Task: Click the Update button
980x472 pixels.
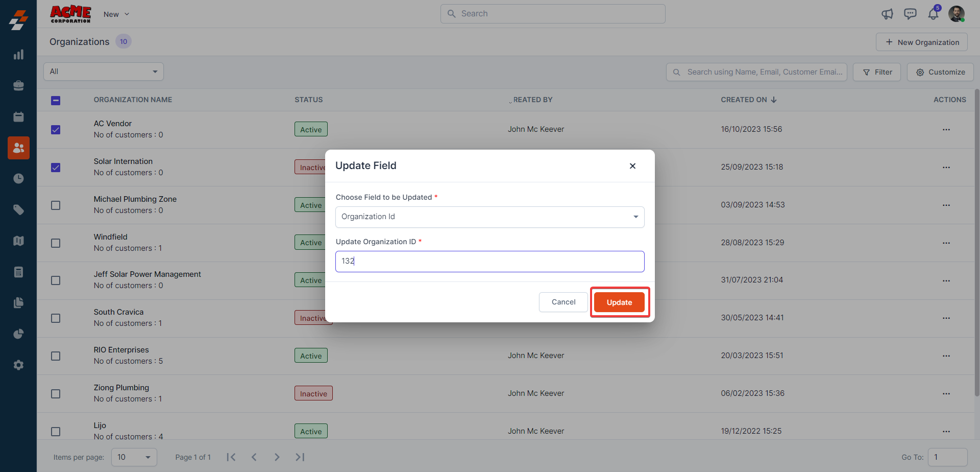Action: [x=620, y=302]
